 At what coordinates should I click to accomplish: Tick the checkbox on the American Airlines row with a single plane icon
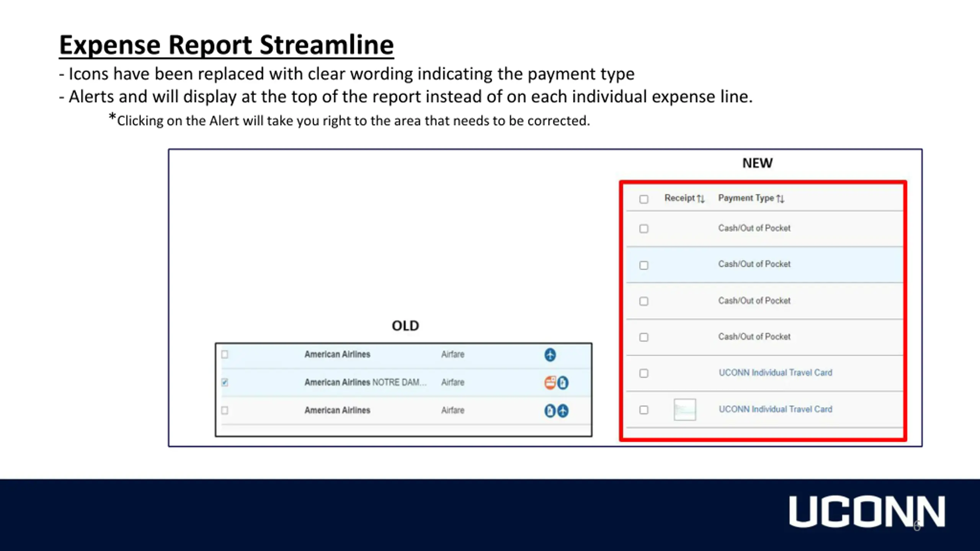pos(225,354)
